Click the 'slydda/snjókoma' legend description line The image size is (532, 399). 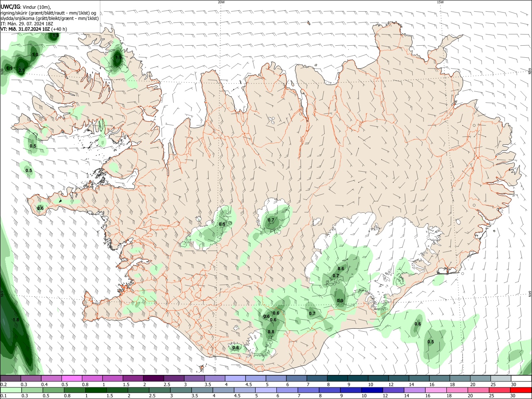pyautogui.click(x=49, y=18)
